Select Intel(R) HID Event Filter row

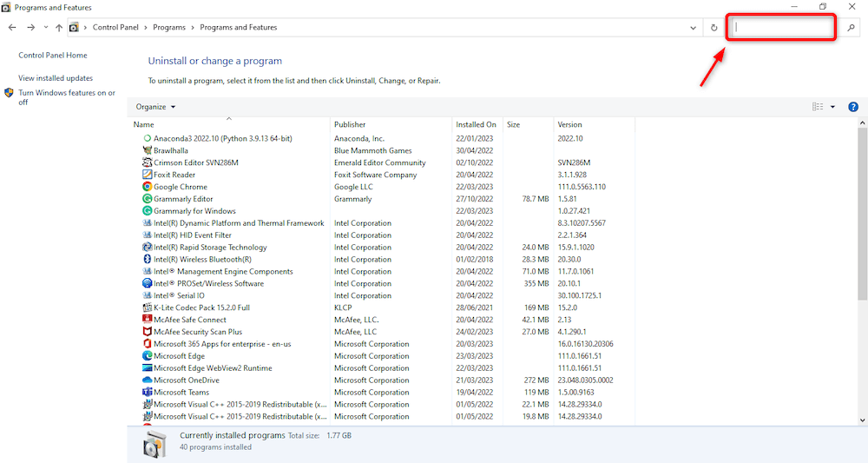pyautogui.click(x=383, y=235)
